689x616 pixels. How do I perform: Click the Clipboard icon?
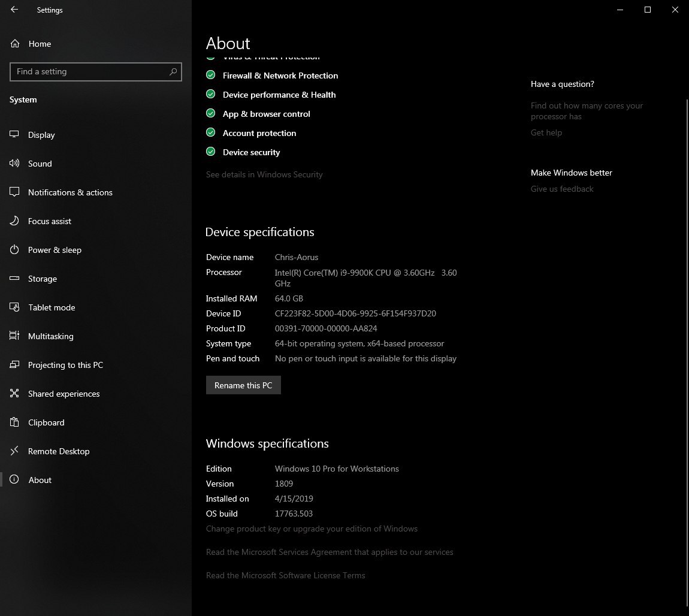coord(14,422)
